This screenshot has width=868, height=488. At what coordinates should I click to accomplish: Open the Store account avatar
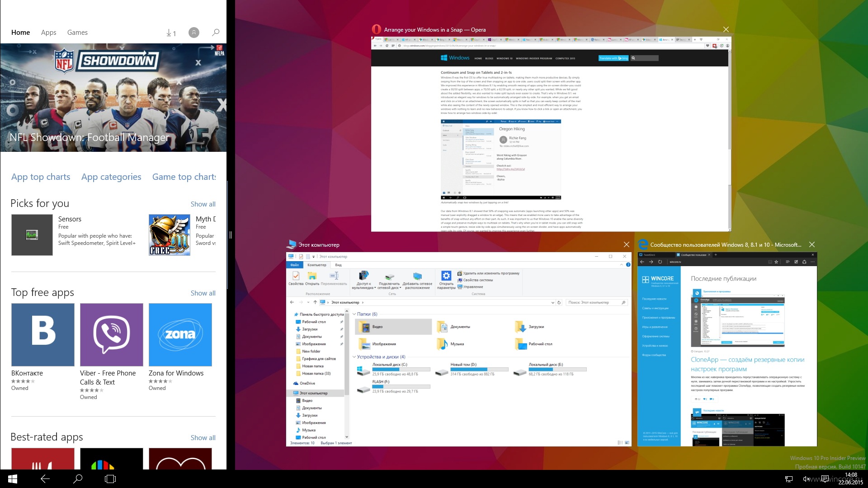point(194,33)
